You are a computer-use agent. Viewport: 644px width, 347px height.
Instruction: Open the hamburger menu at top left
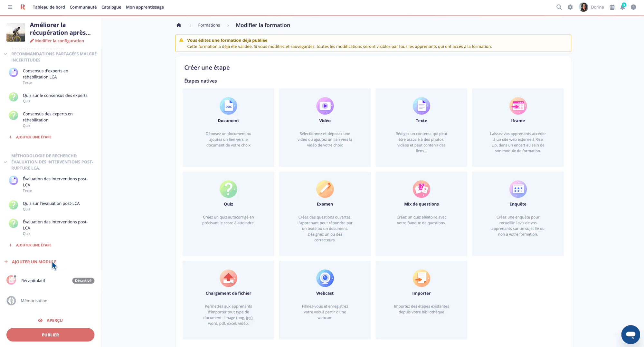[x=10, y=7]
